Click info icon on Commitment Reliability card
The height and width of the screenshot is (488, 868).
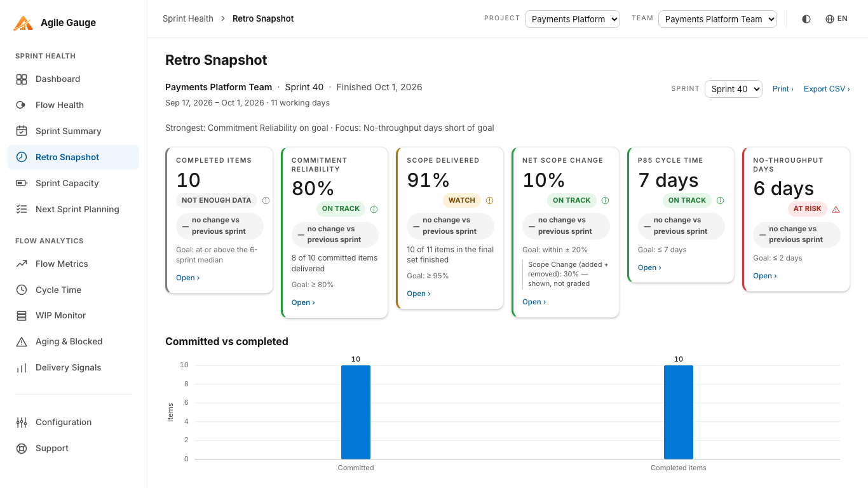[x=374, y=209]
